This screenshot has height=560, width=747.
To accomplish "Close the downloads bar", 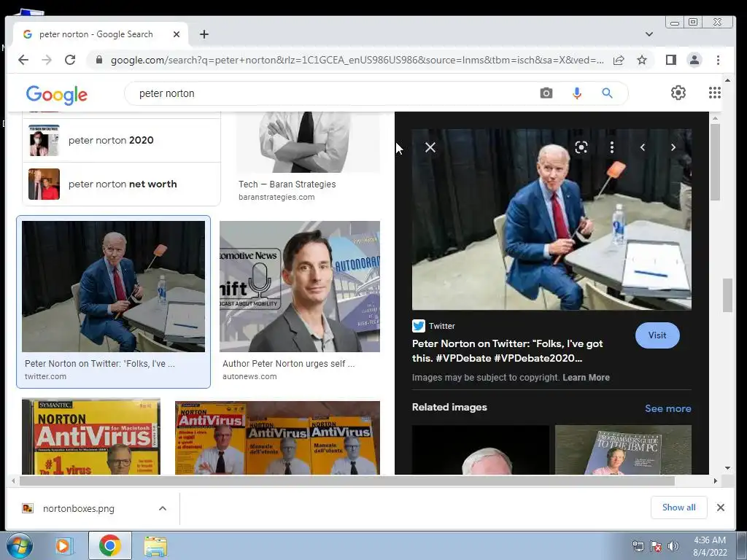I will (x=720, y=507).
